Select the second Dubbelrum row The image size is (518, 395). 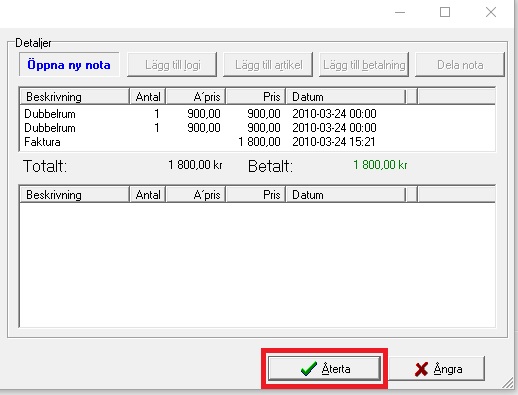257,128
